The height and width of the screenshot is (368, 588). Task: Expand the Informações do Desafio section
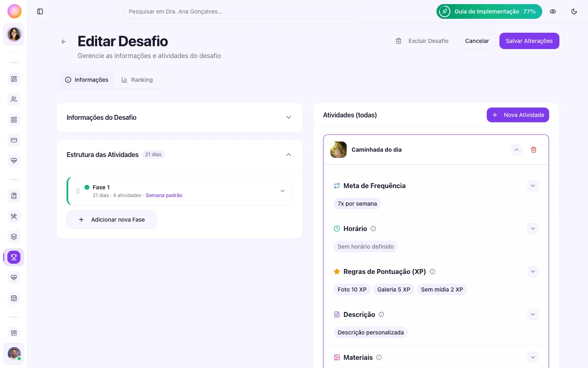click(x=289, y=117)
